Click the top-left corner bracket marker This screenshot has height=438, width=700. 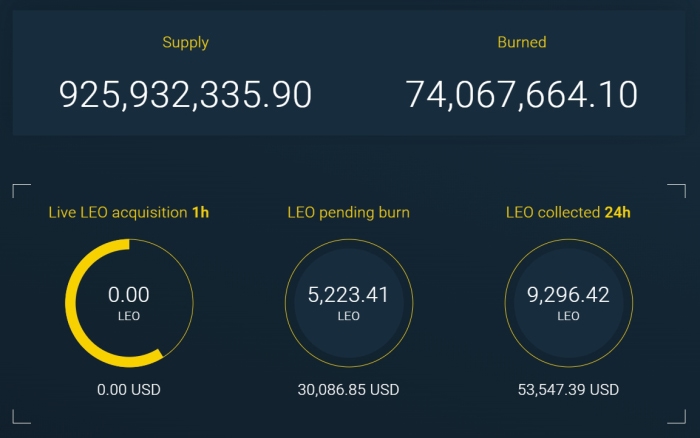tap(18, 190)
